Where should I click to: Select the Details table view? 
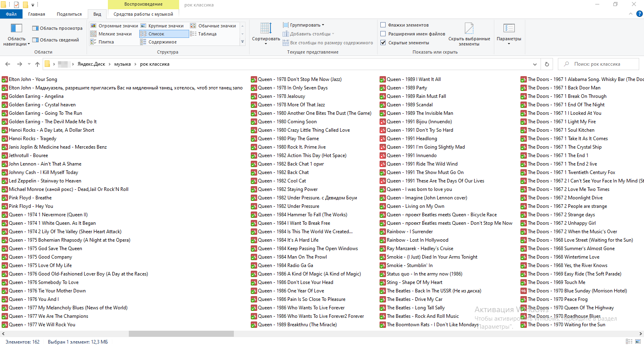(x=203, y=34)
